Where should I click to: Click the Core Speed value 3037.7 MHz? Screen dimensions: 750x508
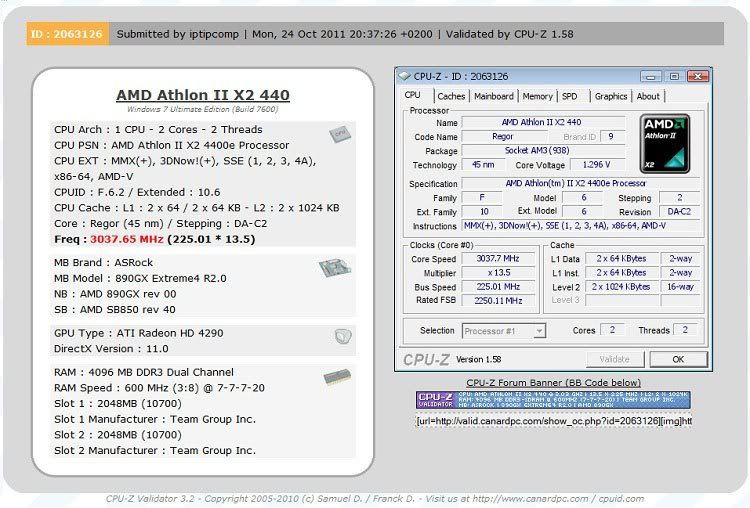498,258
